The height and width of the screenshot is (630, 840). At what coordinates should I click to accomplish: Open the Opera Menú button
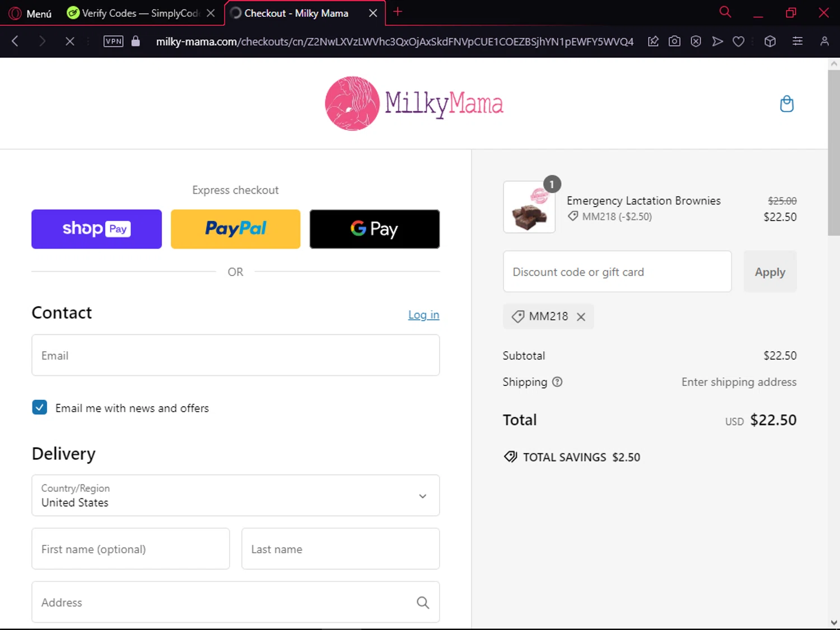(x=31, y=13)
